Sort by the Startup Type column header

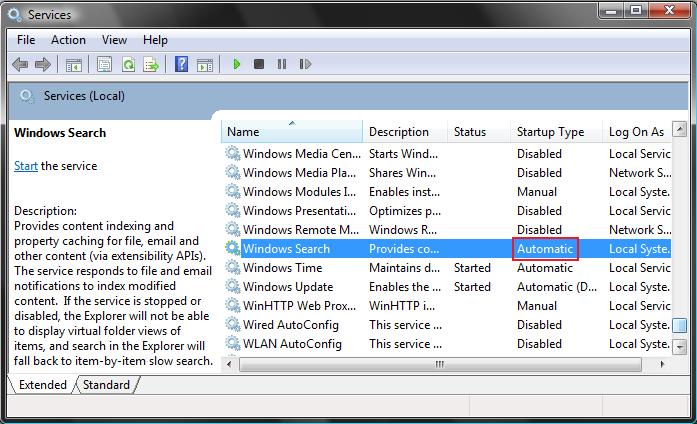(556, 132)
